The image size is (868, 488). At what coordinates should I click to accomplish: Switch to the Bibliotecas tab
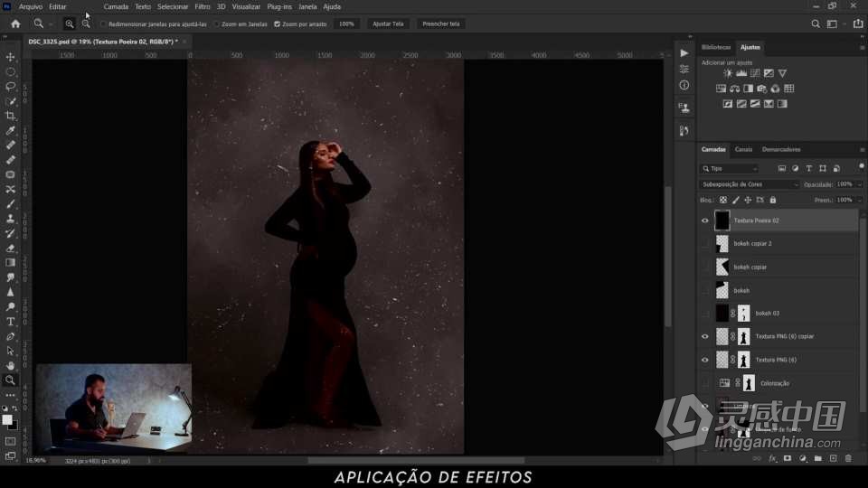(x=716, y=47)
